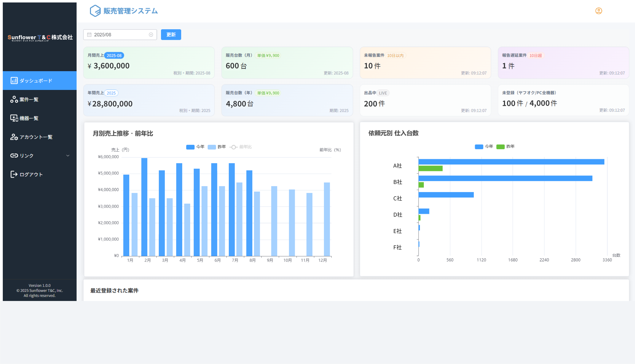Screen dimensions: 635x364
Task: Click the A社 blue bar in 仕入台数 chart
Action: pos(511,162)
